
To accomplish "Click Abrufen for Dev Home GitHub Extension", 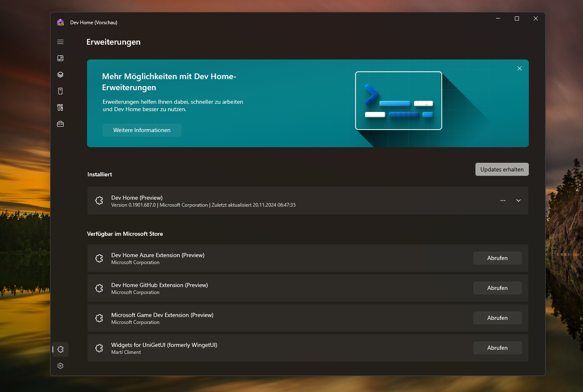I will point(497,288).
